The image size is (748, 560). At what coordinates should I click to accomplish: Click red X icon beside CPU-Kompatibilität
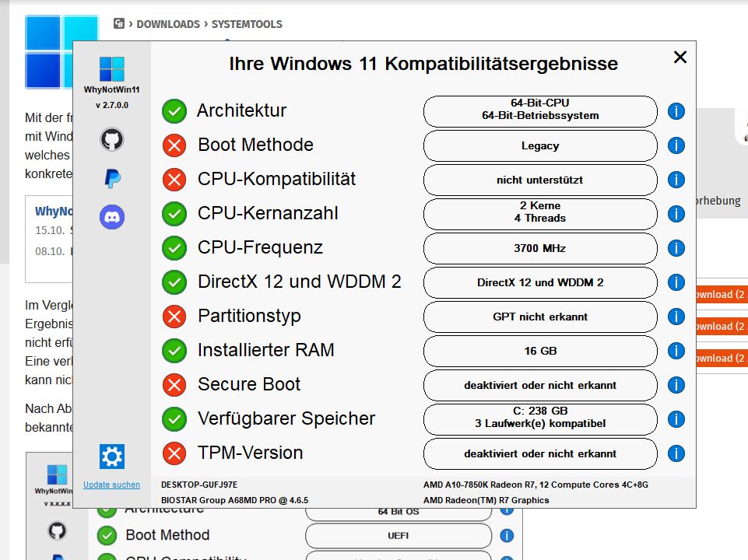click(174, 180)
